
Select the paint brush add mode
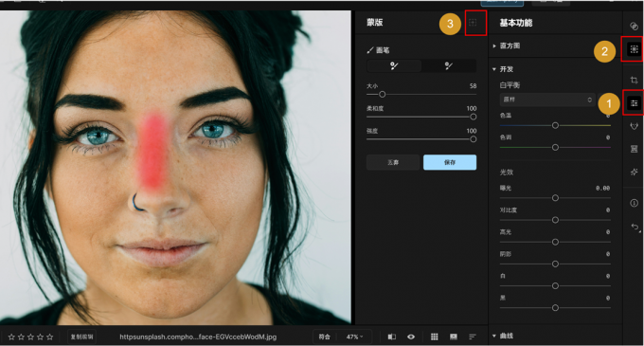[394, 65]
